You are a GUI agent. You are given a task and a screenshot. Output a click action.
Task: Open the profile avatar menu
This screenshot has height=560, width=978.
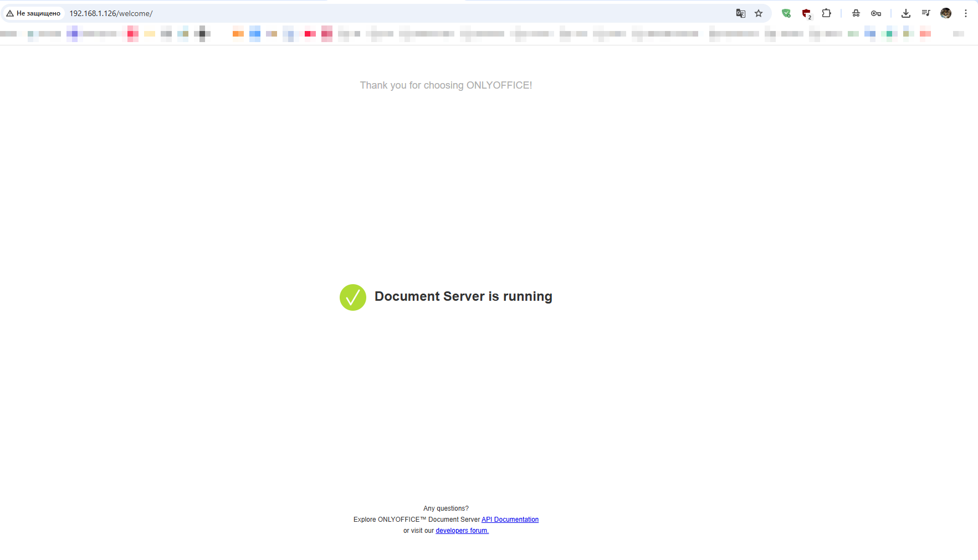click(x=946, y=13)
